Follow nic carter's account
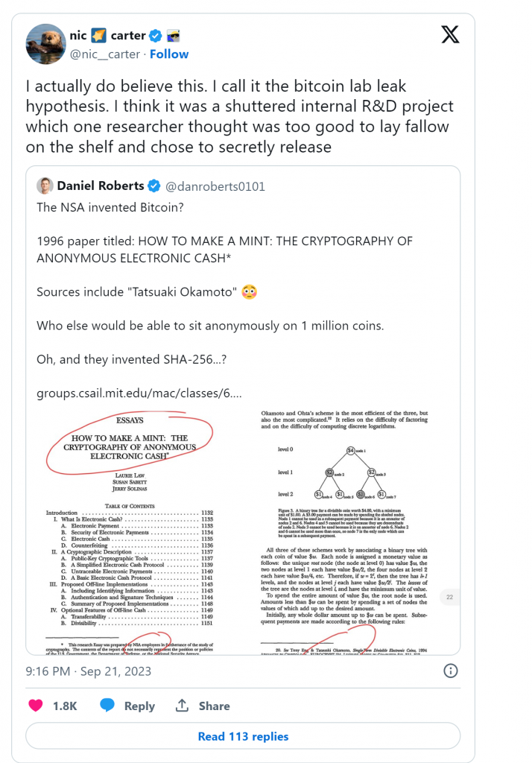Image resolution: width=532 pixels, height=763 pixels. (169, 54)
